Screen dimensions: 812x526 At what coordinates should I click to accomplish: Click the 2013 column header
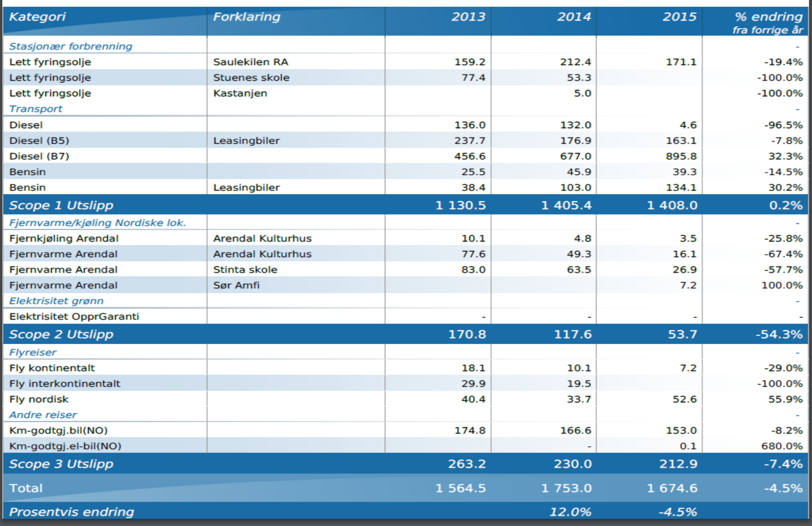(468, 17)
